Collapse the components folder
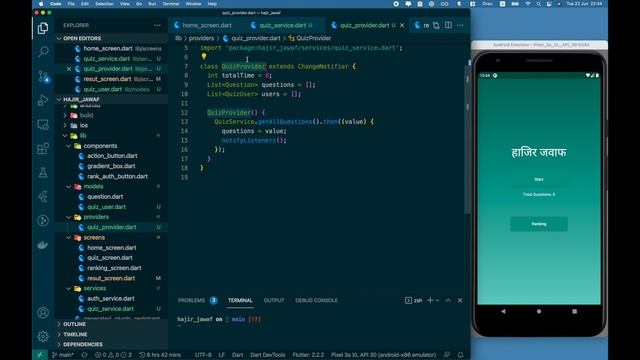640x360 pixels. pyautogui.click(x=100, y=146)
